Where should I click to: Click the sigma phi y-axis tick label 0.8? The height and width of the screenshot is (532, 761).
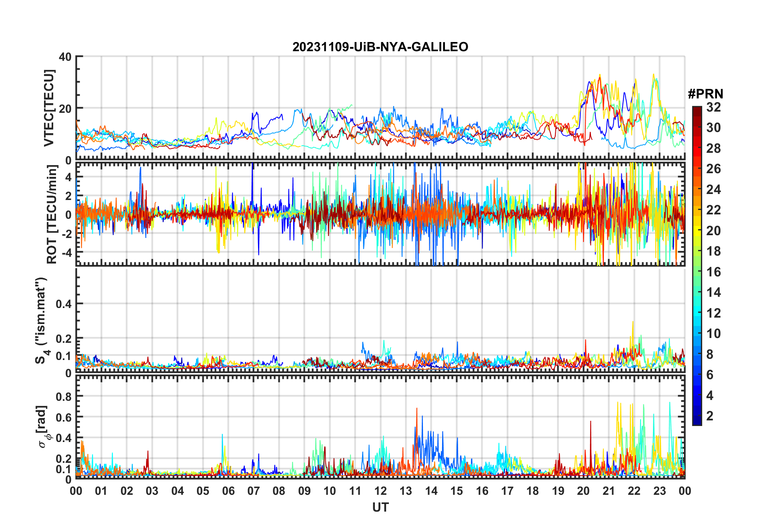point(64,397)
